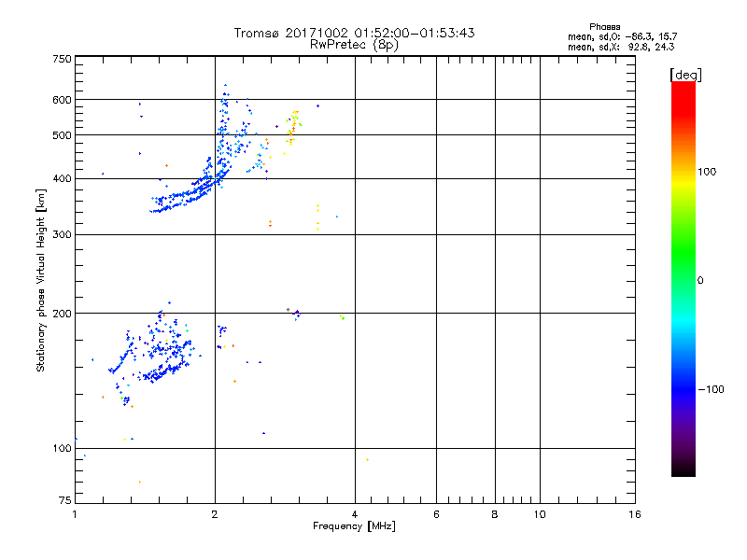Click the colorbar tick label "-100"
Image resolution: width=747 pixels, height=560 pixels.
(711, 389)
